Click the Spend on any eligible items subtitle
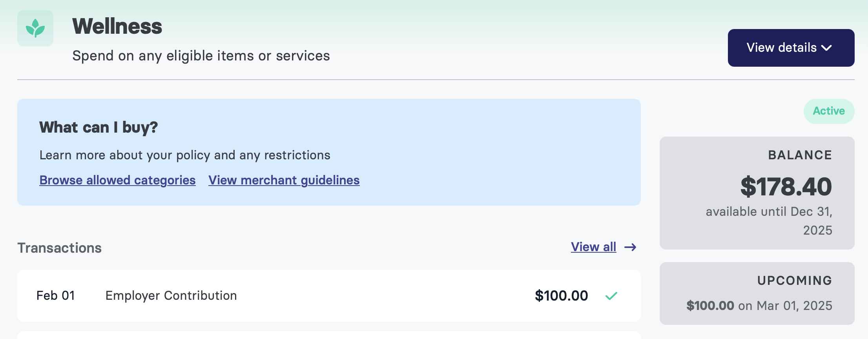Image resolution: width=868 pixels, height=339 pixels. click(201, 56)
